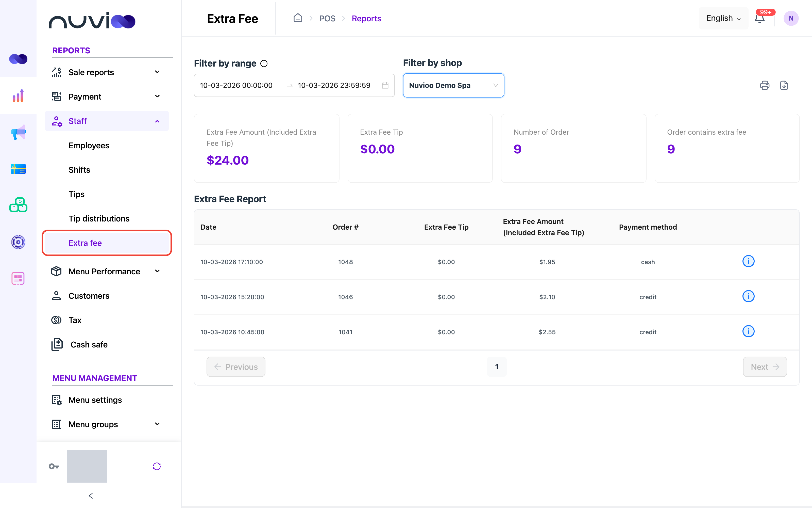Expand the Sale reports menu

(107, 72)
